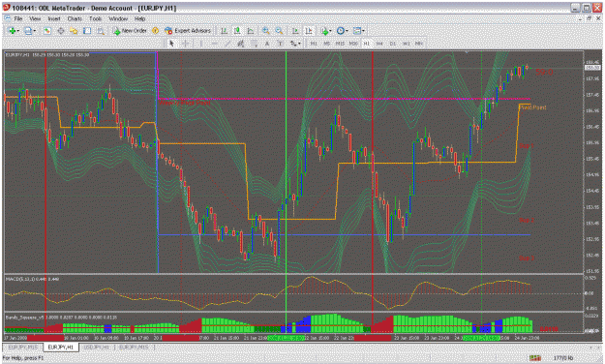Click the New Chart icon
The width and height of the screenshot is (605, 364).
[12, 31]
